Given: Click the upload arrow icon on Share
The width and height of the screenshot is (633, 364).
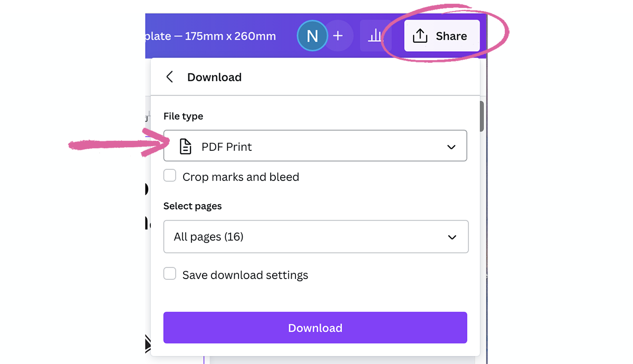Looking at the screenshot, I should (x=420, y=36).
